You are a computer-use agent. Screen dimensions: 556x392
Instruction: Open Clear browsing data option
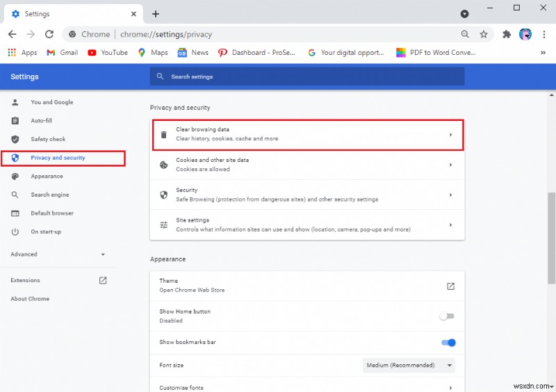pos(307,134)
